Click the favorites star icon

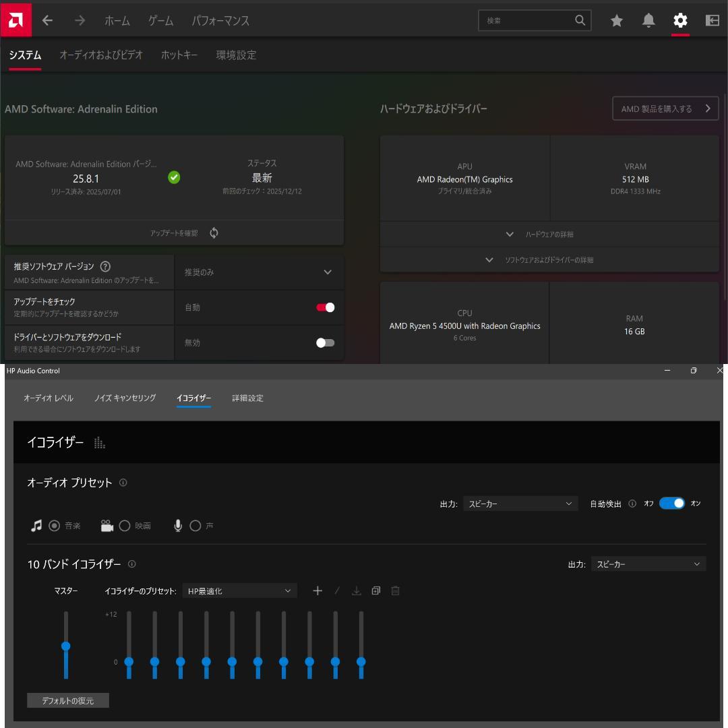point(616,21)
